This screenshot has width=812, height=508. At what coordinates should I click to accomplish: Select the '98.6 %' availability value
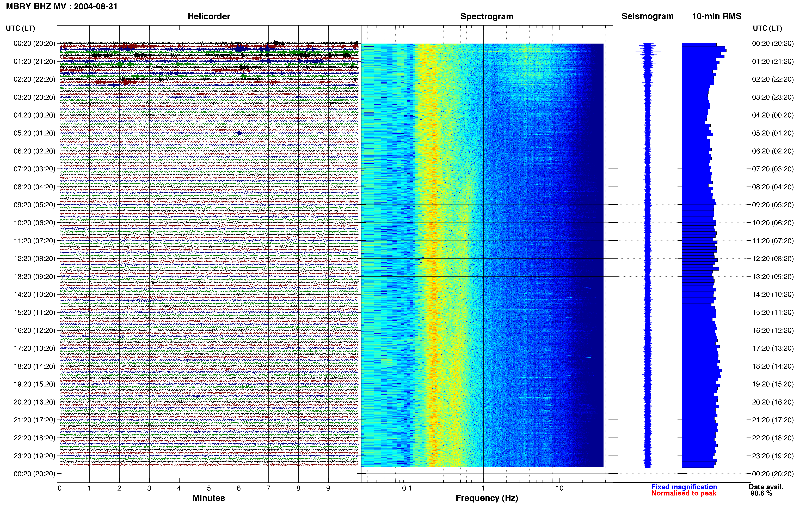[761, 493]
